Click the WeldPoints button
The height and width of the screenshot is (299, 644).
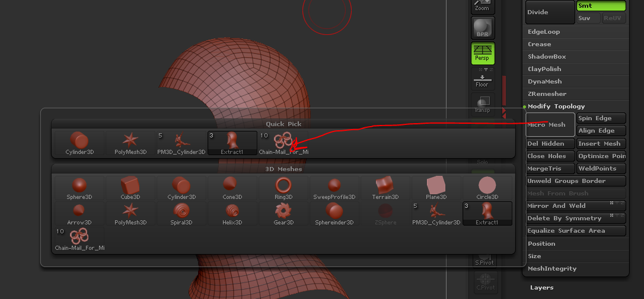click(601, 168)
